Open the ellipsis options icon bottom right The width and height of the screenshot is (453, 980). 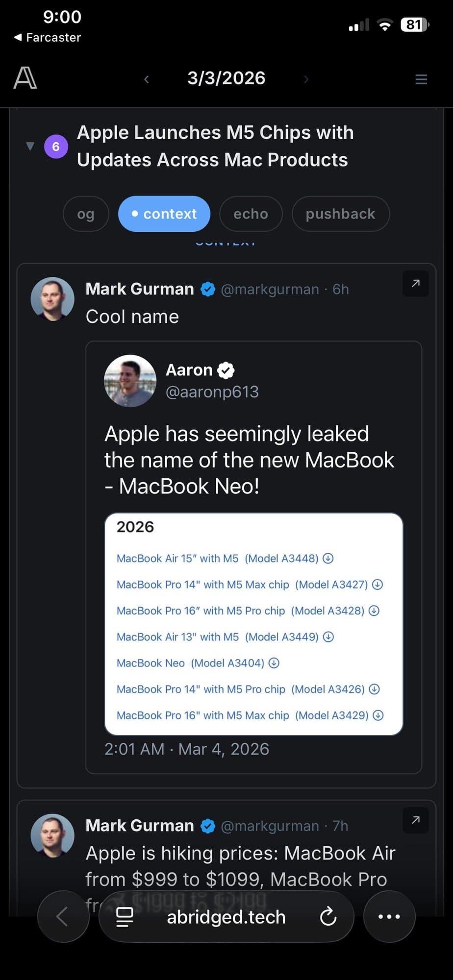click(x=389, y=916)
